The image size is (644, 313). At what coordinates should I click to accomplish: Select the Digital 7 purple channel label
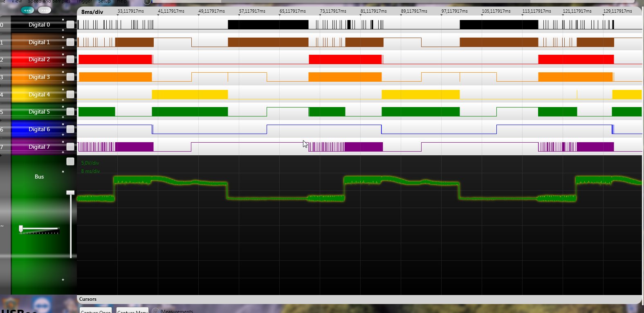39,147
